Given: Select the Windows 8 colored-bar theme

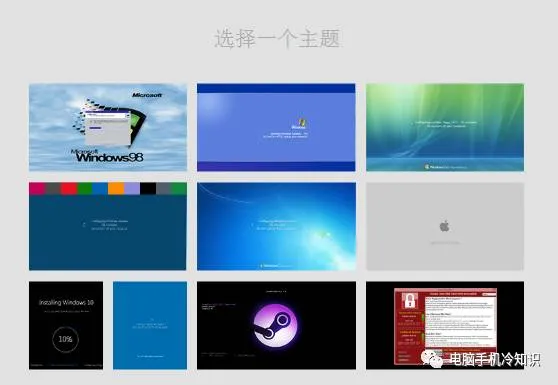Looking at the screenshot, I should [108, 226].
